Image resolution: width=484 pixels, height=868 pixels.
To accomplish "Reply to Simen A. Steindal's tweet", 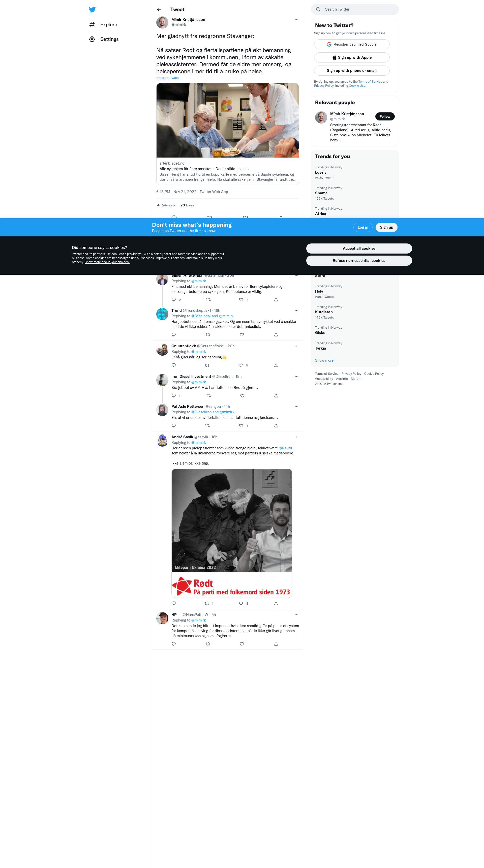I will (x=174, y=300).
